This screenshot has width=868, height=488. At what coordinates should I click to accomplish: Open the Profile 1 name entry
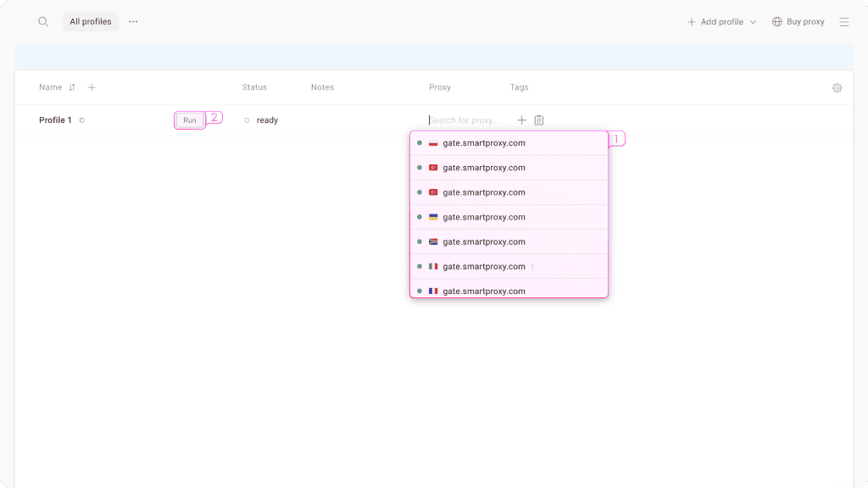click(x=55, y=120)
